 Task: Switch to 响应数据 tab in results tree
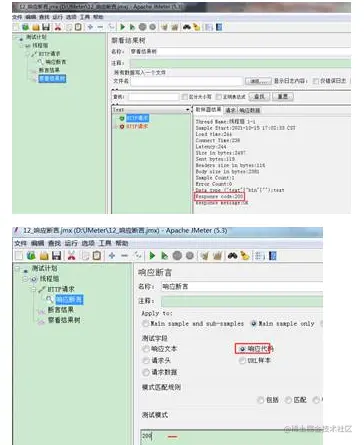[249, 110]
